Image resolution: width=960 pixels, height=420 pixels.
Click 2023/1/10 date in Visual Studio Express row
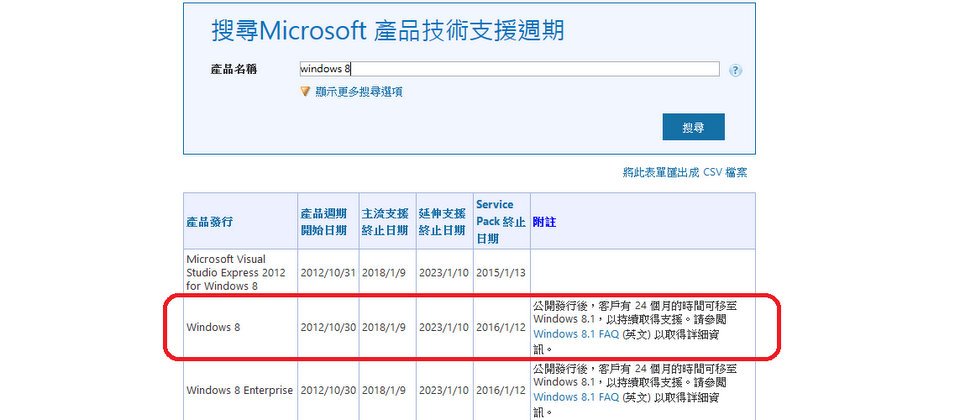pyautogui.click(x=444, y=272)
